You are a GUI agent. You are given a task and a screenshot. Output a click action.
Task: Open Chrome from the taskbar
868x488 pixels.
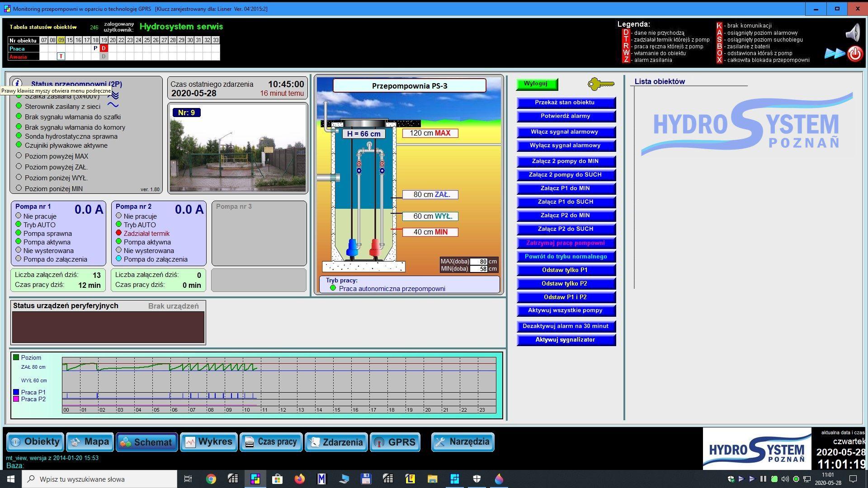(211, 479)
